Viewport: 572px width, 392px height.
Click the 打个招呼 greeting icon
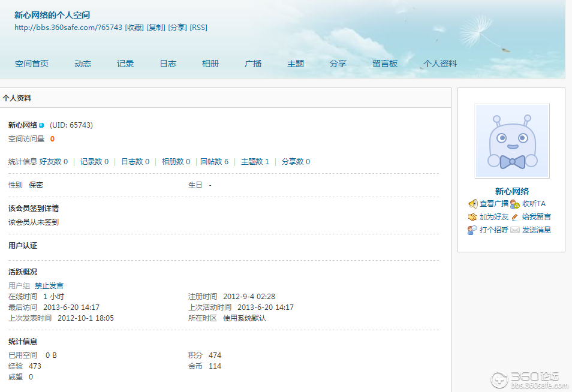[472, 230]
